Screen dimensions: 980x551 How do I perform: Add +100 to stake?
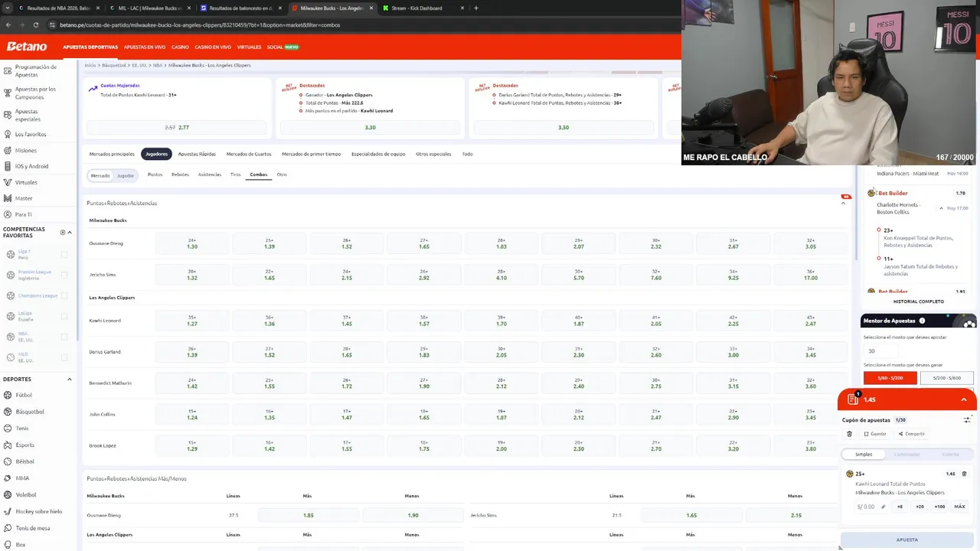tap(939, 507)
